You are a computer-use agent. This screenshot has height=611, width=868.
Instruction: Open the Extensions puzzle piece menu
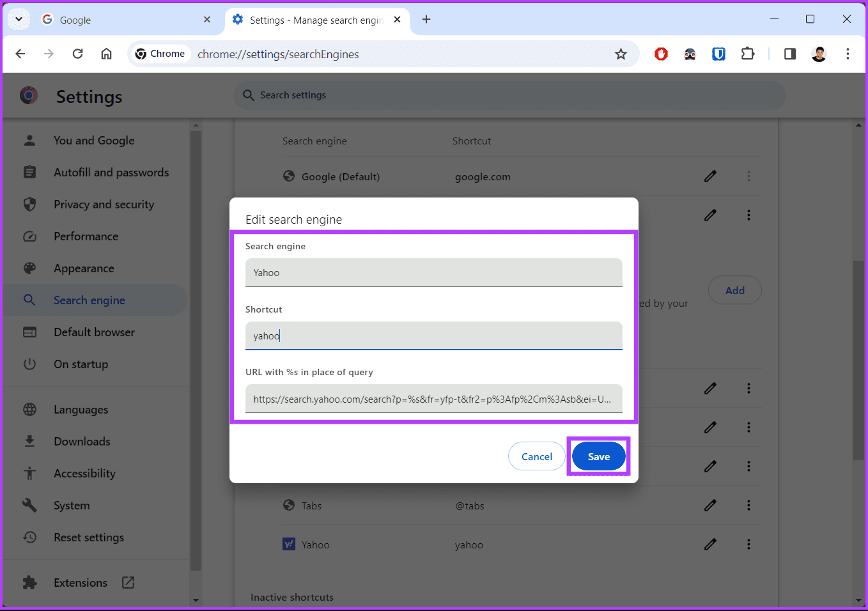pos(747,54)
